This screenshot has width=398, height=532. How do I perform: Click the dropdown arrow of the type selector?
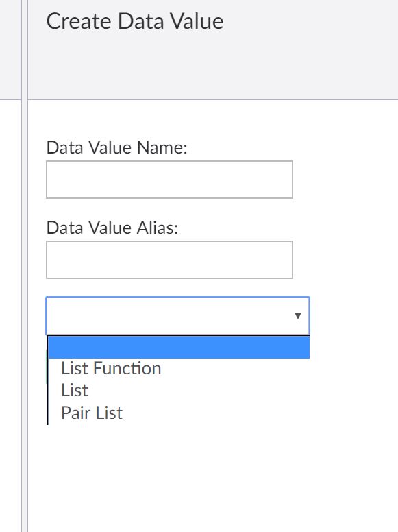point(298,316)
